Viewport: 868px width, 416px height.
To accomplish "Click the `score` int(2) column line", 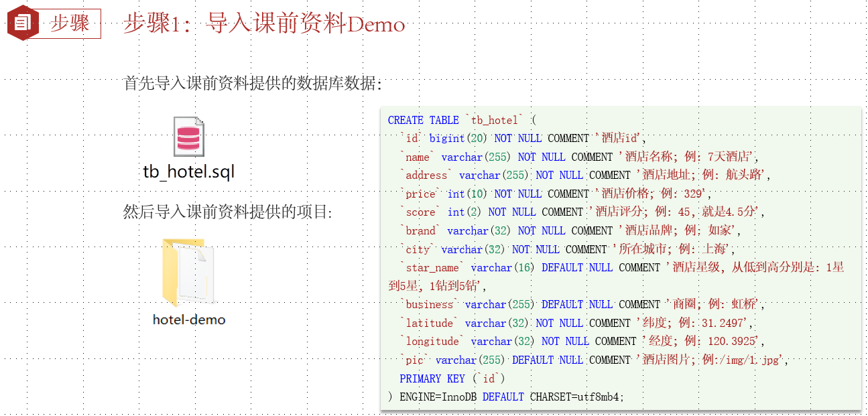I will 581,212.
